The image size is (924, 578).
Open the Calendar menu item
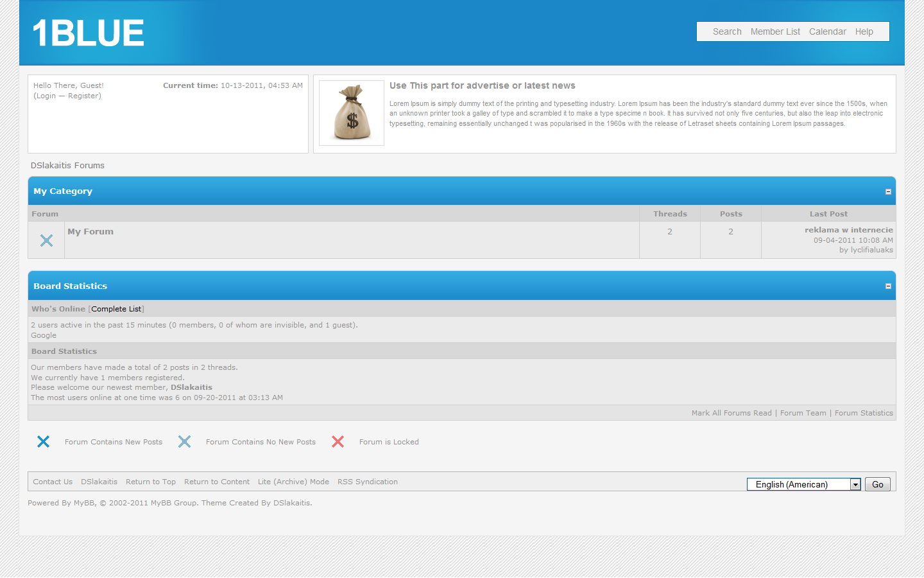click(x=827, y=31)
